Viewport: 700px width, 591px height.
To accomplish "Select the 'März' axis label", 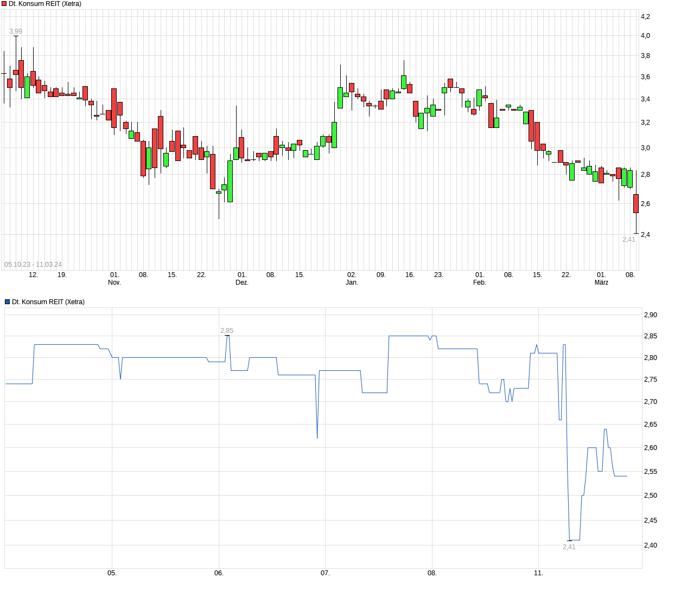I will tap(602, 282).
